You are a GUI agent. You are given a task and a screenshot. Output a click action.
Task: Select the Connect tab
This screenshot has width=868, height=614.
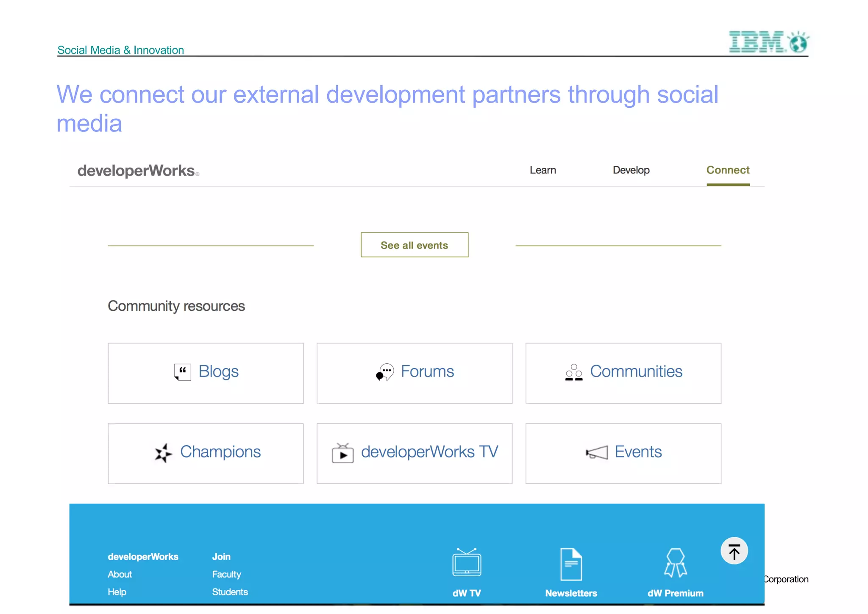[x=728, y=170]
